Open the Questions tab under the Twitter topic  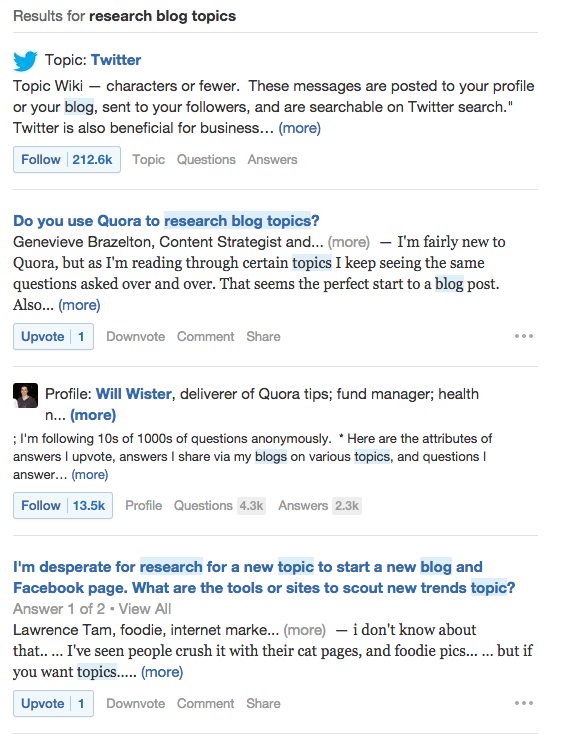pos(206,159)
